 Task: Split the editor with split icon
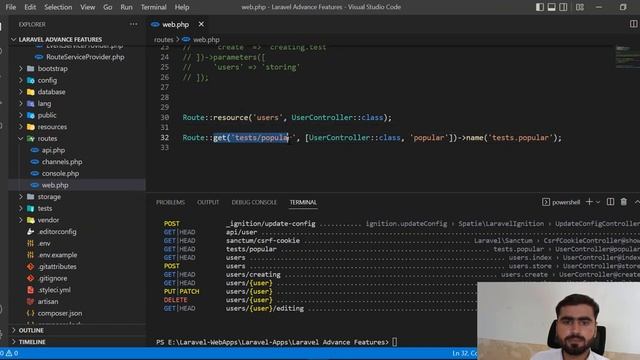tap(633, 24)
